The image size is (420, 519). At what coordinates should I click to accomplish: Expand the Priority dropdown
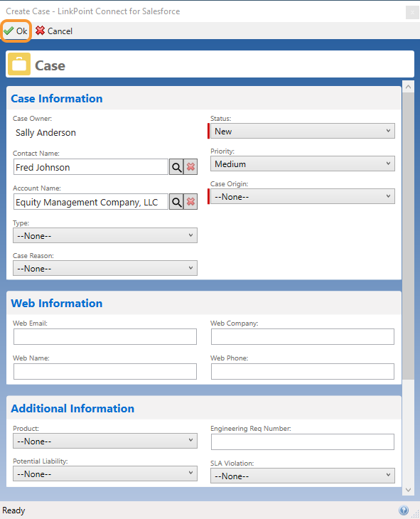pyautogui.click(x=303, y=164)
